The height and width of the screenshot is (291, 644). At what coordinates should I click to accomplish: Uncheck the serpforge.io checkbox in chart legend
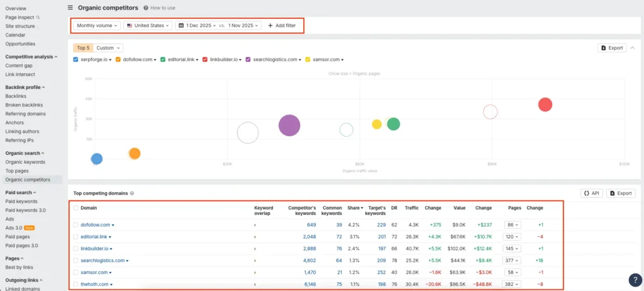[76, 60]
